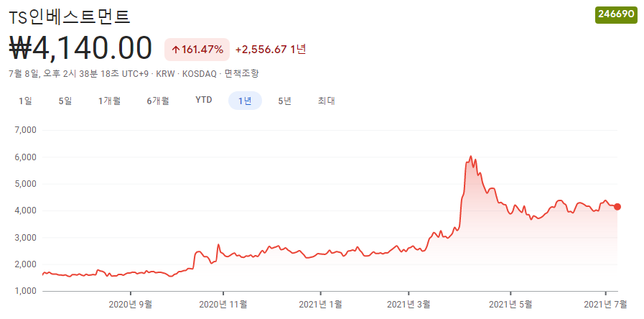Viewport: 644px width, 319px height.
Task: Click the 2020년 11월 x-axis label
Action: [x=223, y=305]
